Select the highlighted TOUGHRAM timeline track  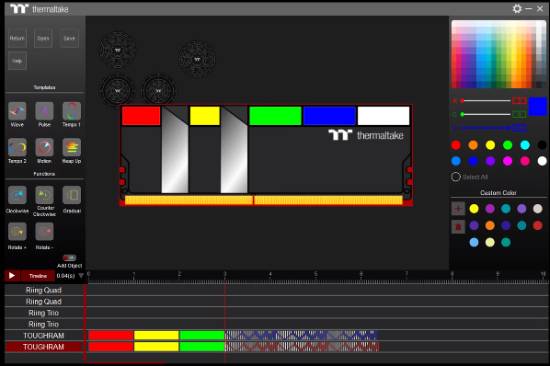44,347
